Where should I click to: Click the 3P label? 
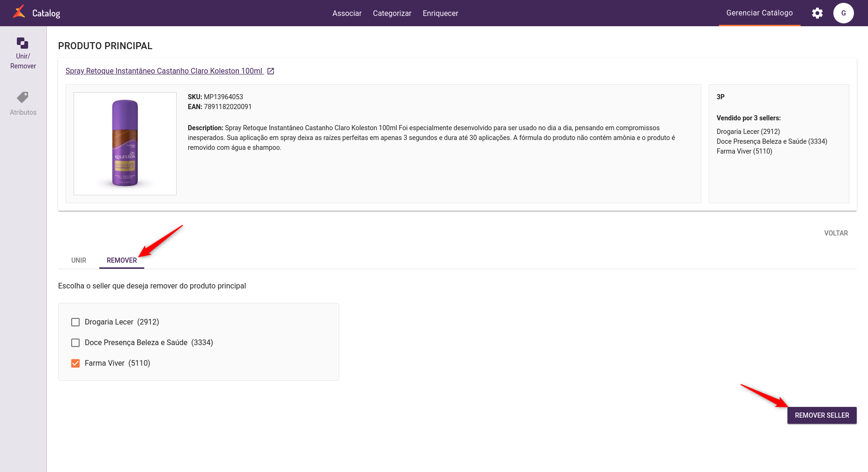pos(720,97)
